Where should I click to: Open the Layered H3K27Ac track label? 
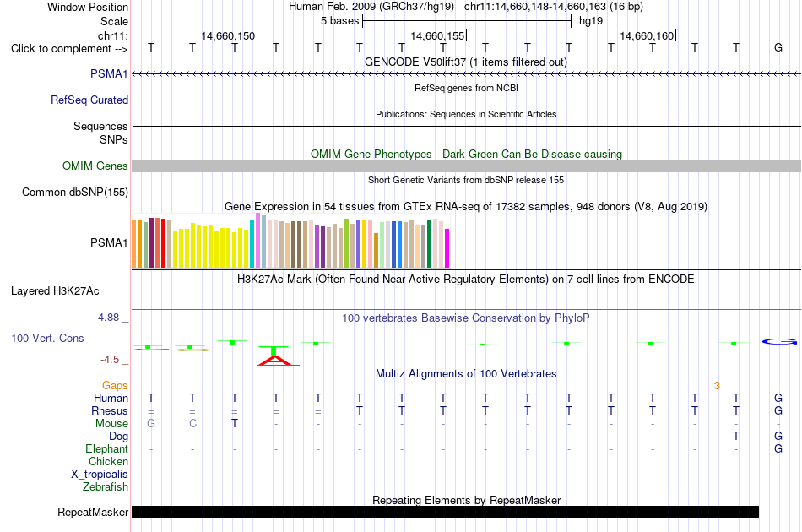point(55,291)
